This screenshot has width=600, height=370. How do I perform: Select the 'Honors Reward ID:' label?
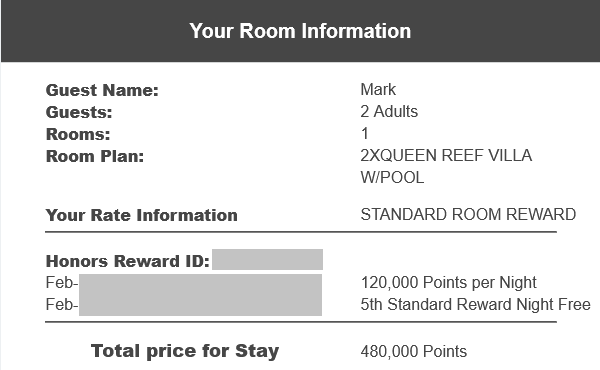coord(127,261)
